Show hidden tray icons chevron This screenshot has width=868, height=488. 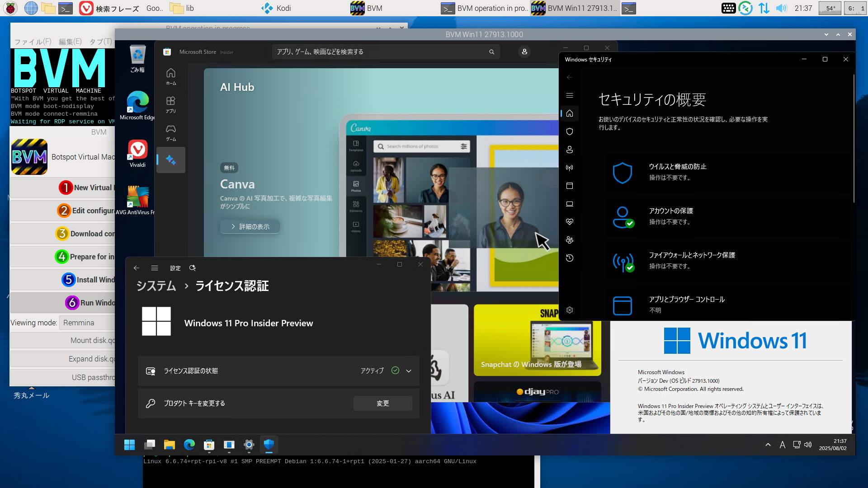pos(768,445)
